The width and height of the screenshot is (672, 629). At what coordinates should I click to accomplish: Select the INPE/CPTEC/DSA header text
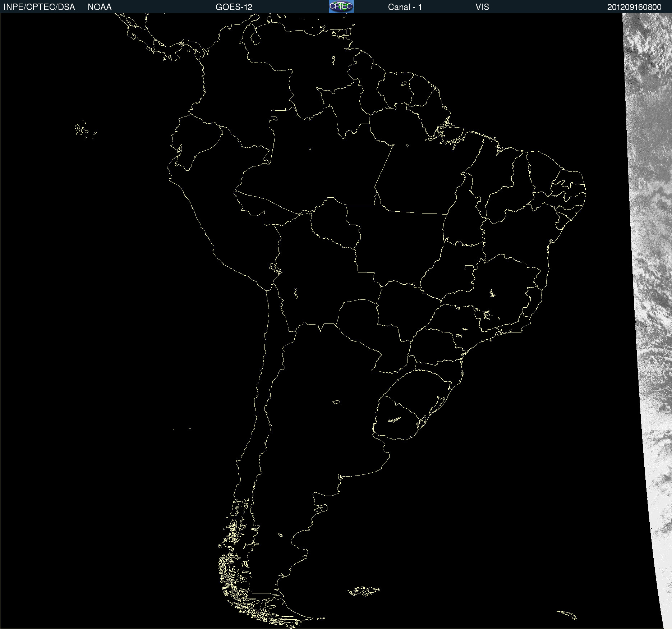click(x=39, y=7)
